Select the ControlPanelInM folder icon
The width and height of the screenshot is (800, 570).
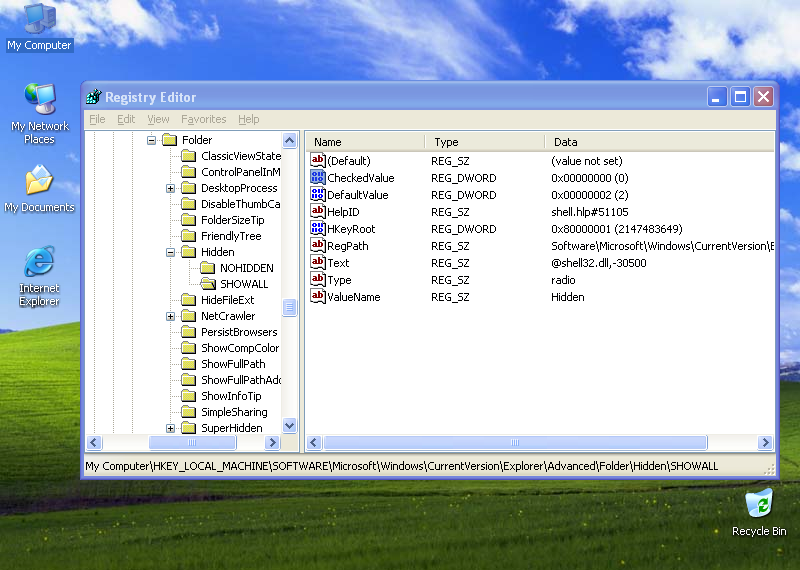pos(189,171)
